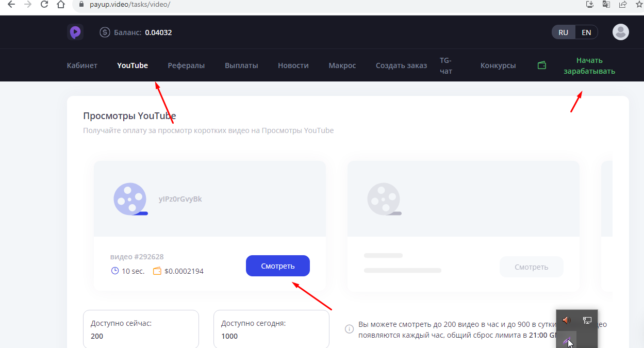Click the PayUp purple play logo
The height and width of the screenshot is (348, 644).
click(x=75, y=32)
